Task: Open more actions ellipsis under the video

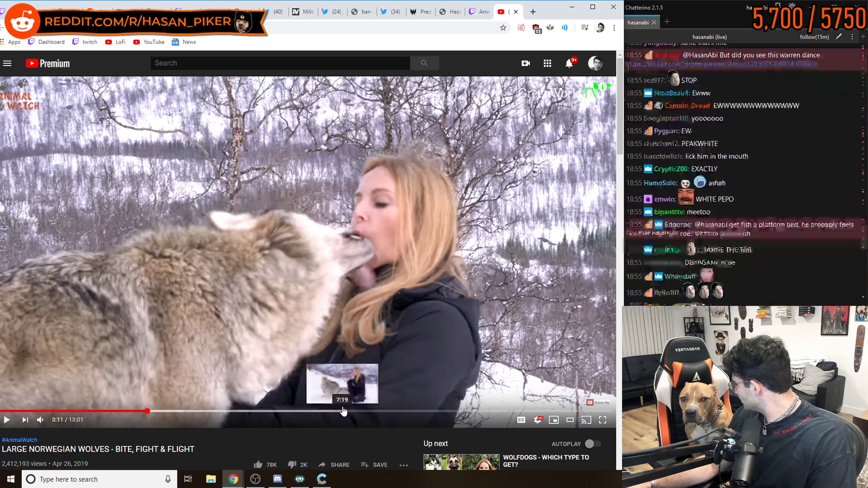Action: [x=404, y=465]
